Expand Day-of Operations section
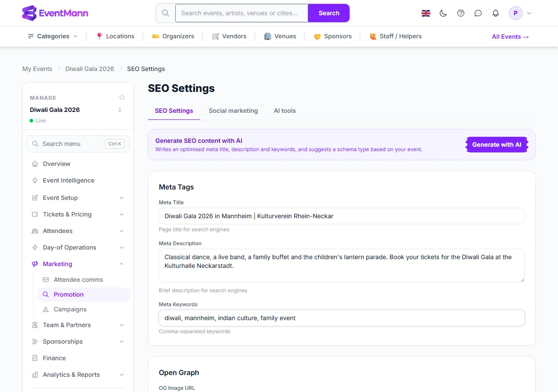 [x=78, y=247]
